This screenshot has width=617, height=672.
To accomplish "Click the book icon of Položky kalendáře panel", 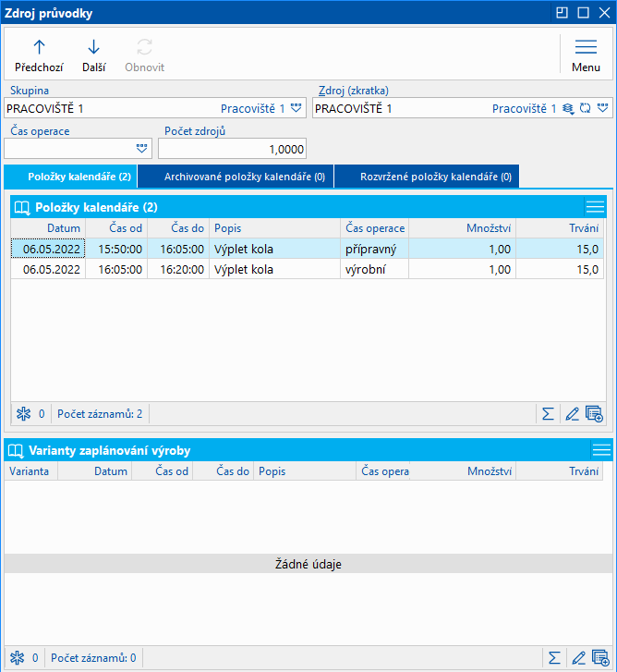I will point(22,208).
